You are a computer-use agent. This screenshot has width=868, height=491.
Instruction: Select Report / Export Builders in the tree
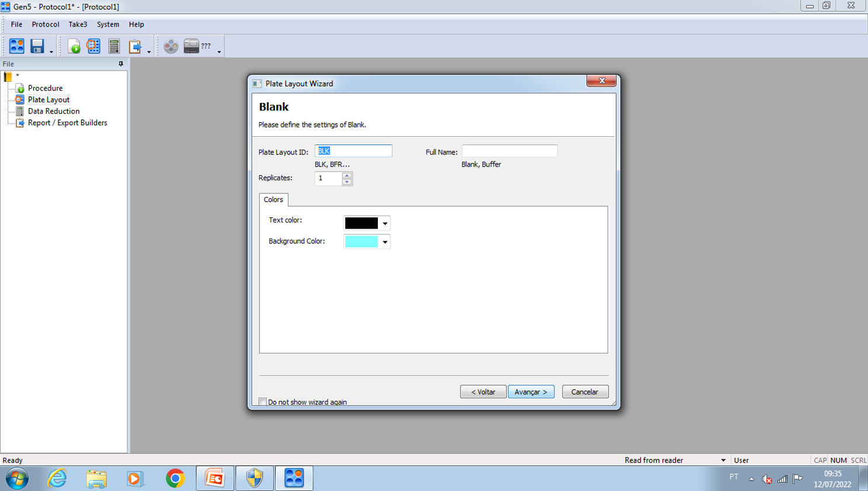68,123
